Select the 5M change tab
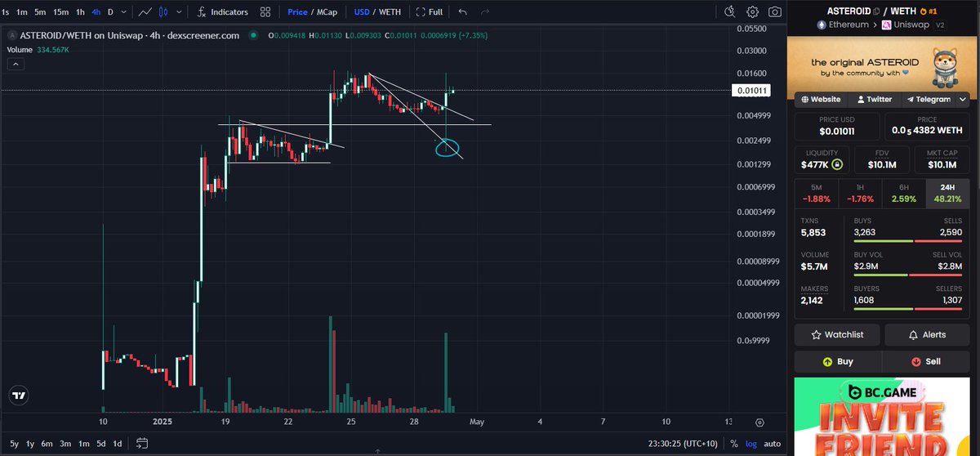980x456 pixels. point(817,193)
